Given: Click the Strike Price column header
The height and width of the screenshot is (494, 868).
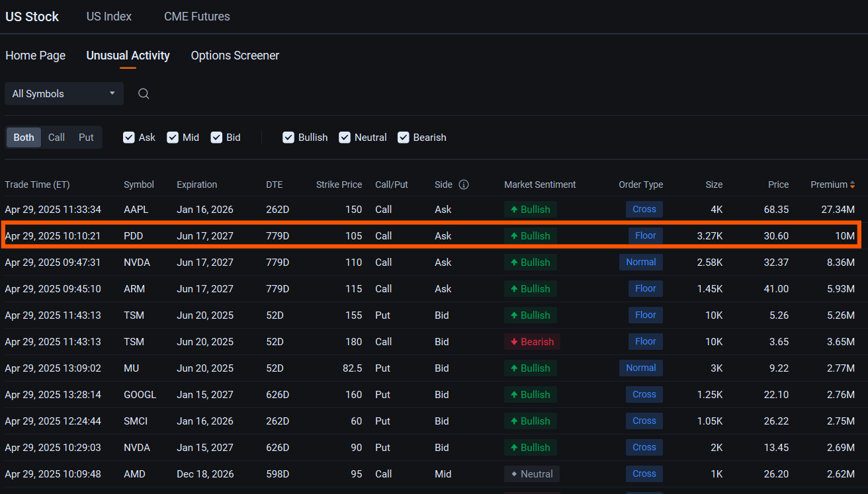Looking at the screenshot, I should click(x=339, y=185).
